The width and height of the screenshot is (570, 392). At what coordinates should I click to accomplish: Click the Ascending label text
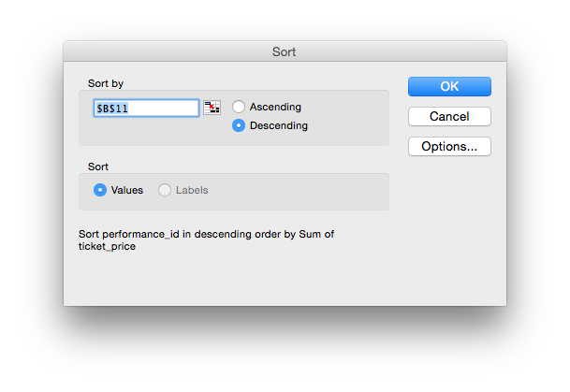(x=275, y=107)
